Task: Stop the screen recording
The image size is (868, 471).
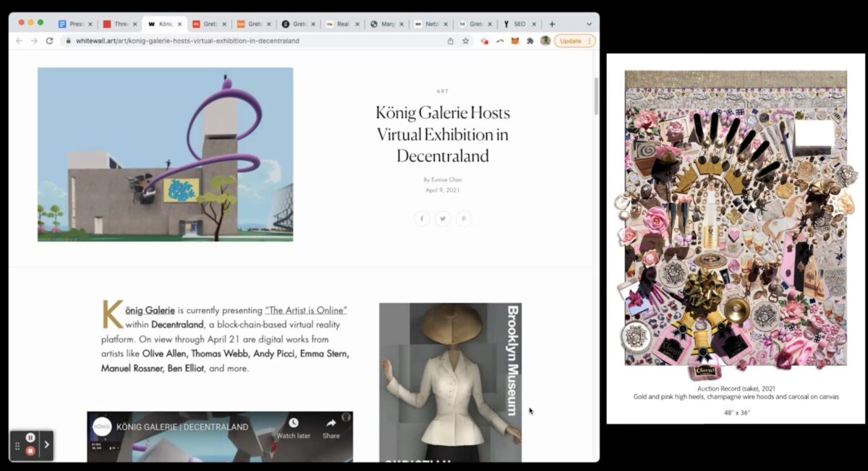Action: point(30,451)
